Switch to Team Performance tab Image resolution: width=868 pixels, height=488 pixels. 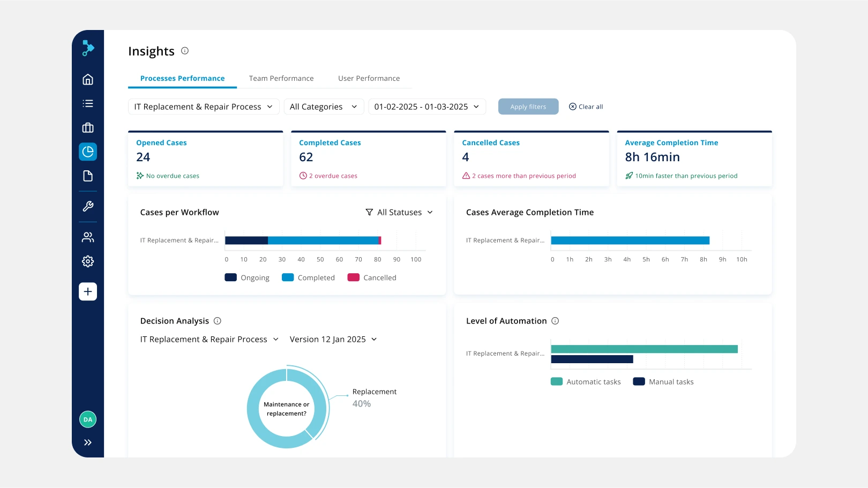click(x=281, y=78)
